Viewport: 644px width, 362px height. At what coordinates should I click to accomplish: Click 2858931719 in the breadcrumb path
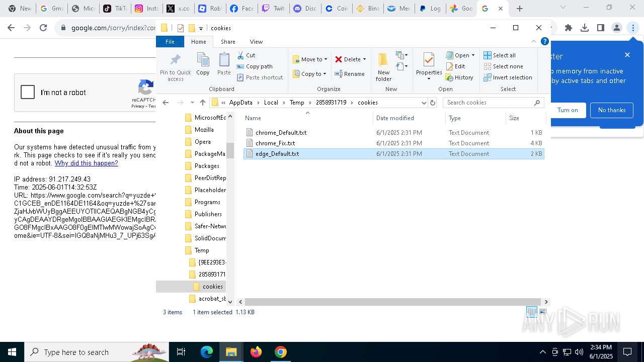[331, 103]
